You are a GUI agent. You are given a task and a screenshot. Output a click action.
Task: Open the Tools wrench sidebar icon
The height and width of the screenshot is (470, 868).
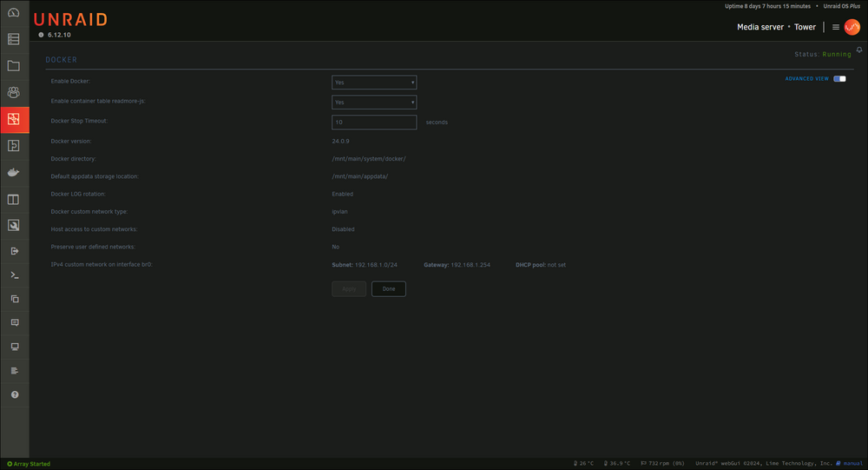[x=14, y=225]
